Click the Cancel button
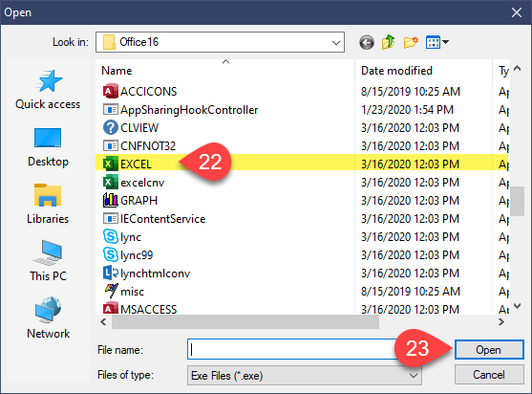Viewport: 532px width, 394px height. point(489,375)
